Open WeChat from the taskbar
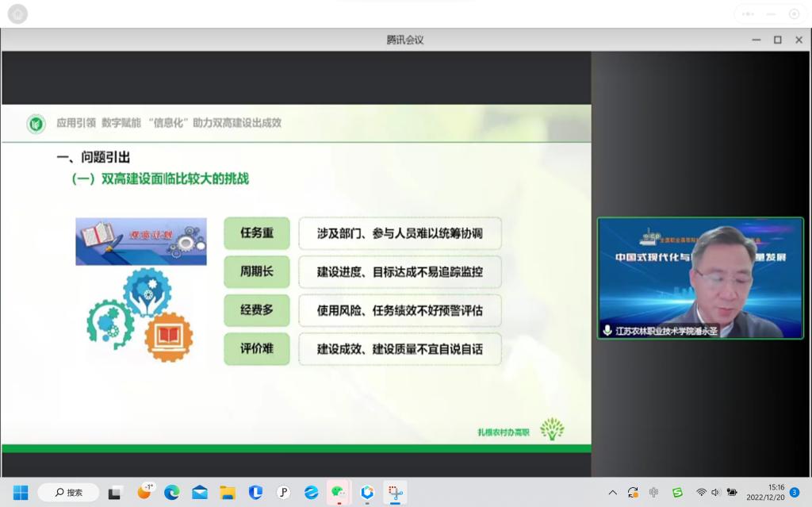The height and width of the screenshot is (507, 812). pos(339,493)
